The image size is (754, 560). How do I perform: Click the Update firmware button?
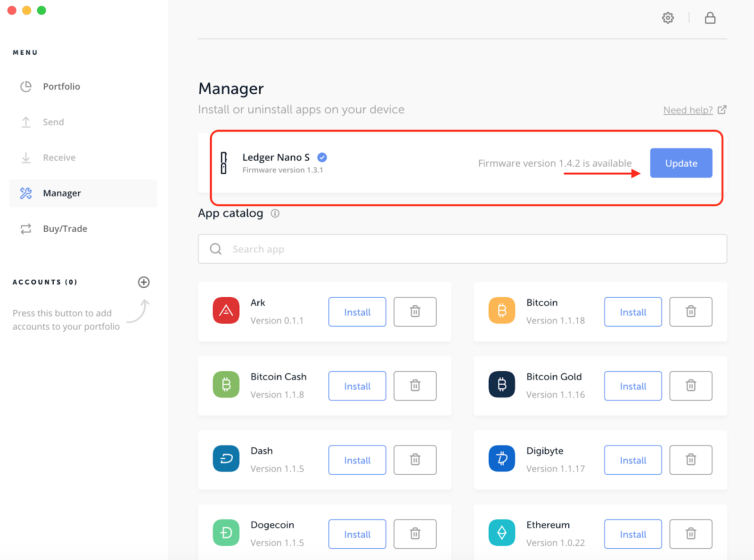pyautogui.click(x=681, y=163)
